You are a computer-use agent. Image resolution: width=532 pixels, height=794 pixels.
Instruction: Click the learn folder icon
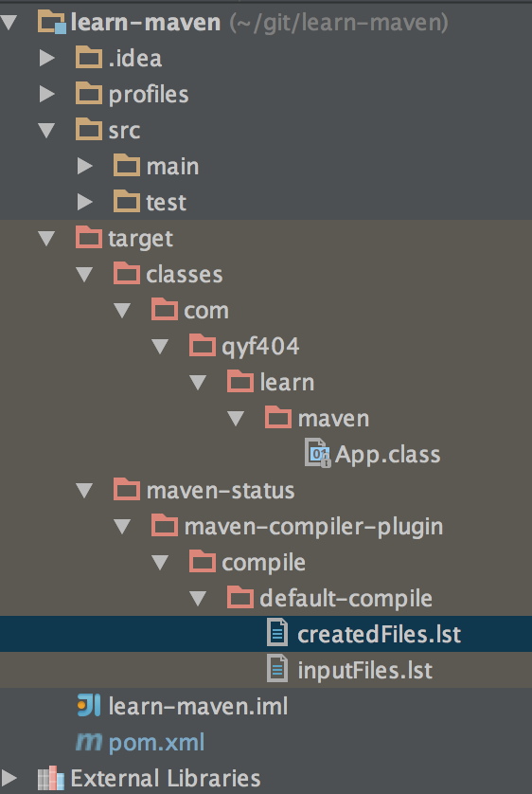(x=240, y=381)
